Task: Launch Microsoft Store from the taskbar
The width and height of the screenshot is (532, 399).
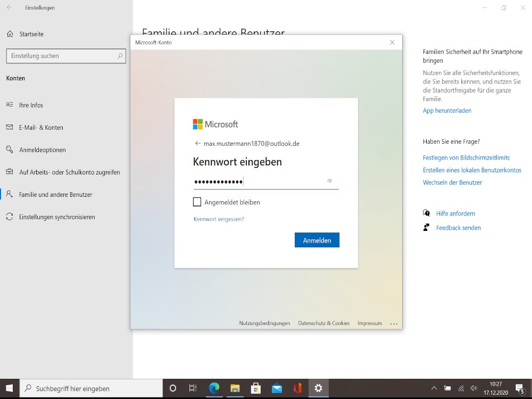Action: tap(256, 388)
